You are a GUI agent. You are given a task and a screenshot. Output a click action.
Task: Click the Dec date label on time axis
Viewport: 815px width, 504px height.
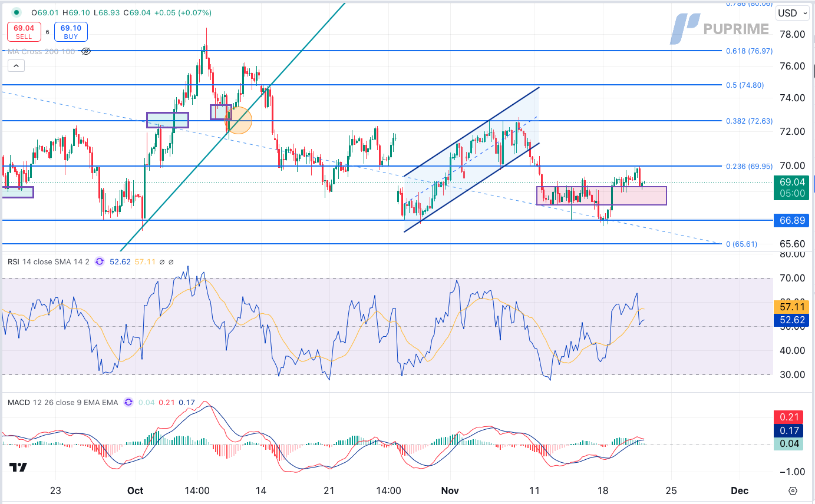pos(739,490)
